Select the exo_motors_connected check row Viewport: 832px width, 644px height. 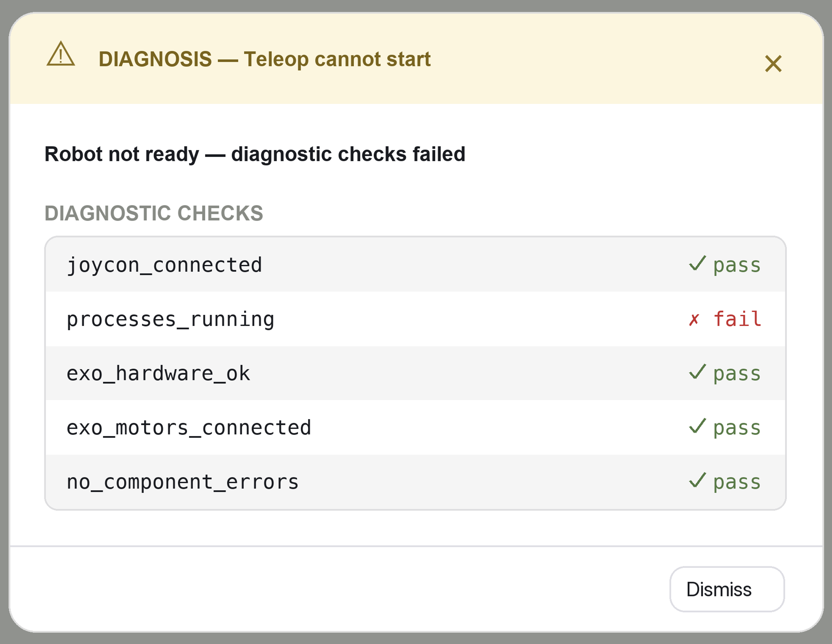pos(415,427)
